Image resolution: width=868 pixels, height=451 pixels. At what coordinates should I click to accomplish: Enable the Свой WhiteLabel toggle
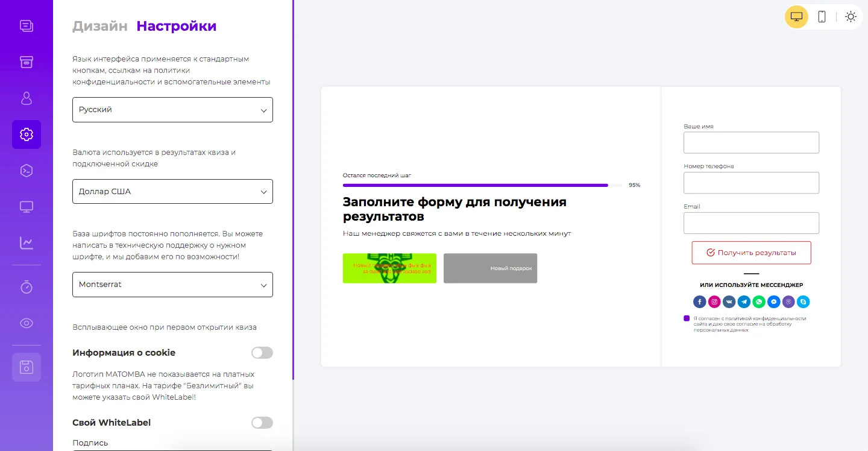(x=262, y=423)
